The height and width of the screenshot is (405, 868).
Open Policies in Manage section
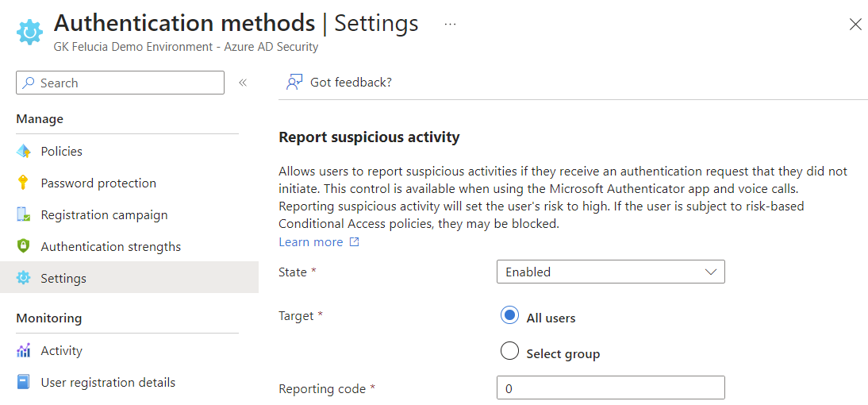coord(61,151)
